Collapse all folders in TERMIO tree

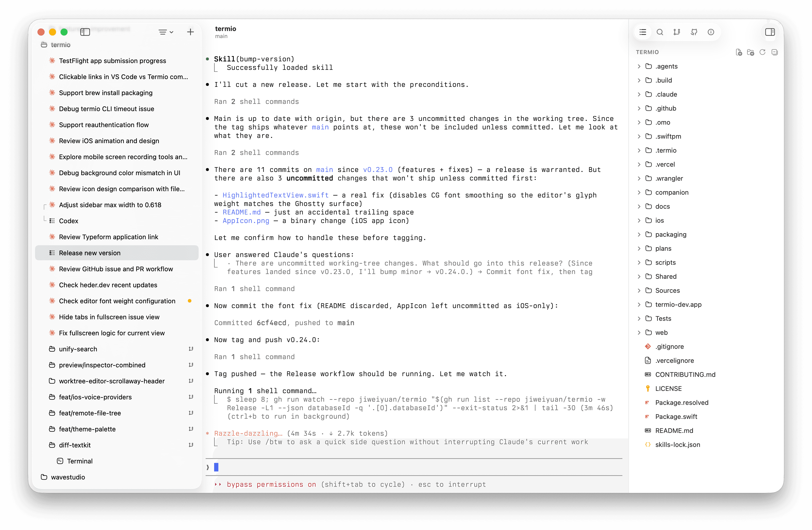click(x=774, y=52)
